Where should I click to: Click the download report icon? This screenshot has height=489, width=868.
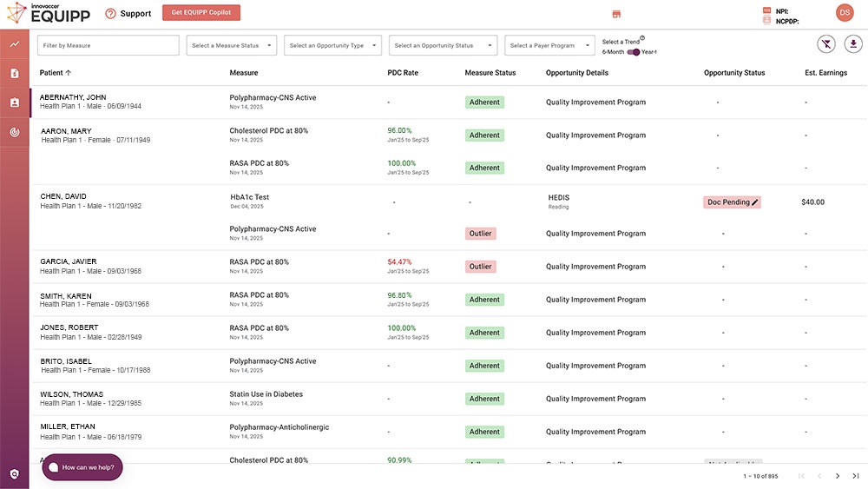(x=855, y=44)
